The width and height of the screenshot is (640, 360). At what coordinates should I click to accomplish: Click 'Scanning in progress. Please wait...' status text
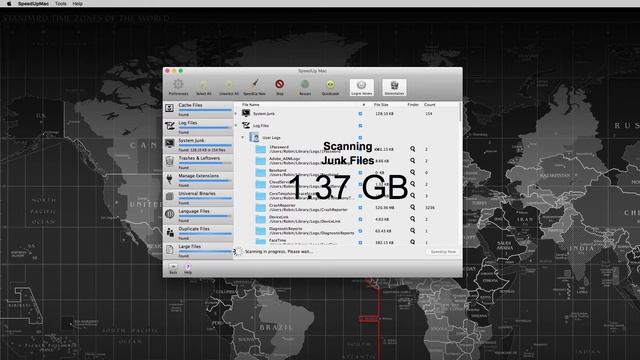click(x=279, y=252)
